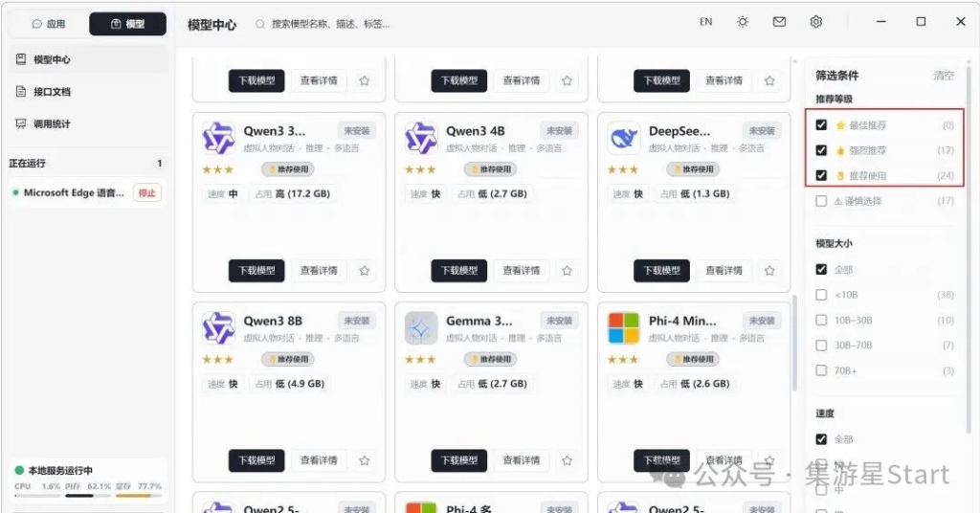Download the Qwen3 8B model
Screen dimensions: 980x513
[256, 460]
